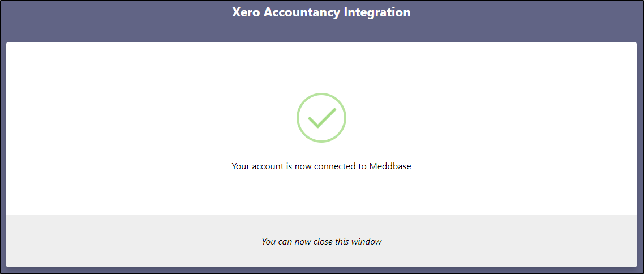The image size is (644, 274).
Task: Click the word is in the confirmation message
Action: point(289,166)
